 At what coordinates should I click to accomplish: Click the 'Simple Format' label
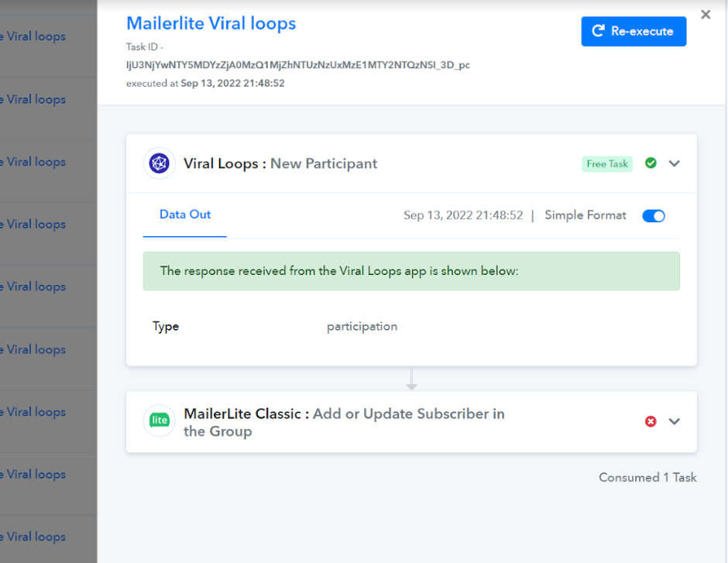[585, 215]
